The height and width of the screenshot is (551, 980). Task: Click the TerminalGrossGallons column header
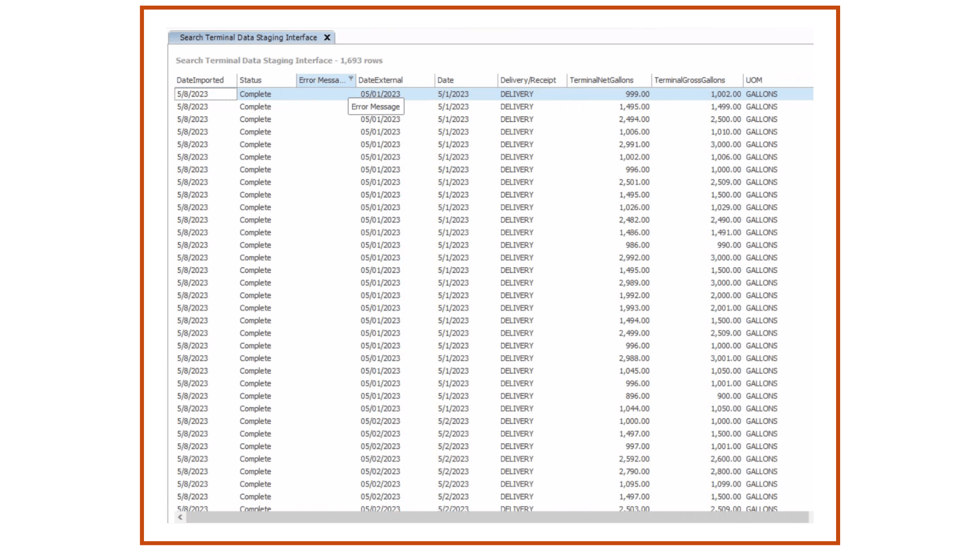(x=690, y=80)
